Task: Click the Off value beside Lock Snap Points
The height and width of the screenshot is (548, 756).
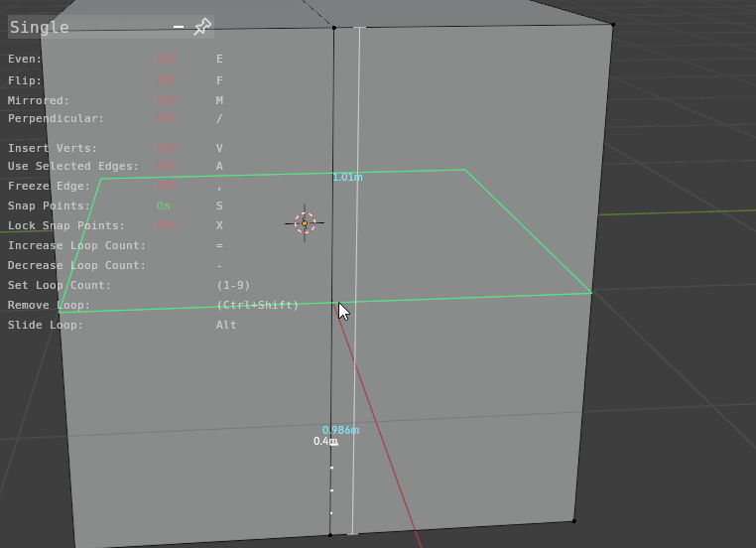Action: pyautogui.click(x=167, y=225)
